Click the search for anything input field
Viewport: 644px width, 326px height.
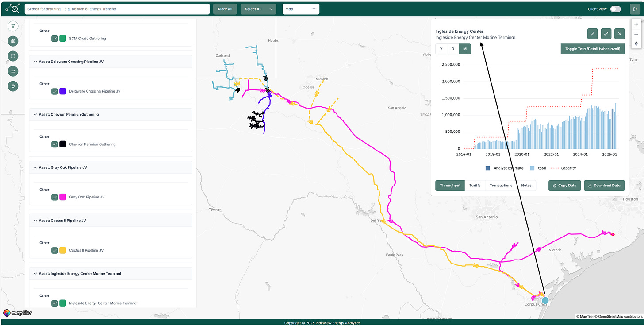click(x=117, y=9)
